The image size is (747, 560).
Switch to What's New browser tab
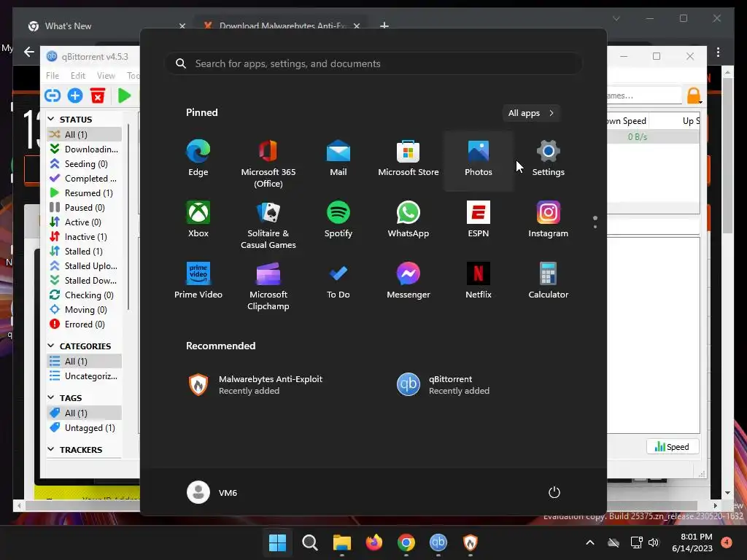(107, 26)
